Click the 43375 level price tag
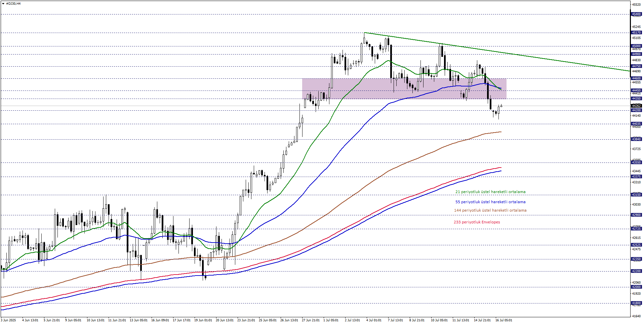The height and width of the screenshot is (324, 644). pos(636,177)
